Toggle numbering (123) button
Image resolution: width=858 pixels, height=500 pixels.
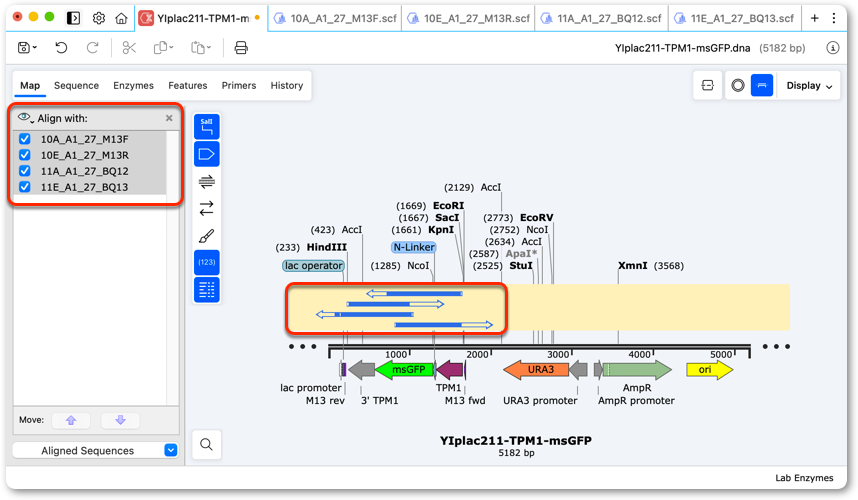tap(207, 263)
